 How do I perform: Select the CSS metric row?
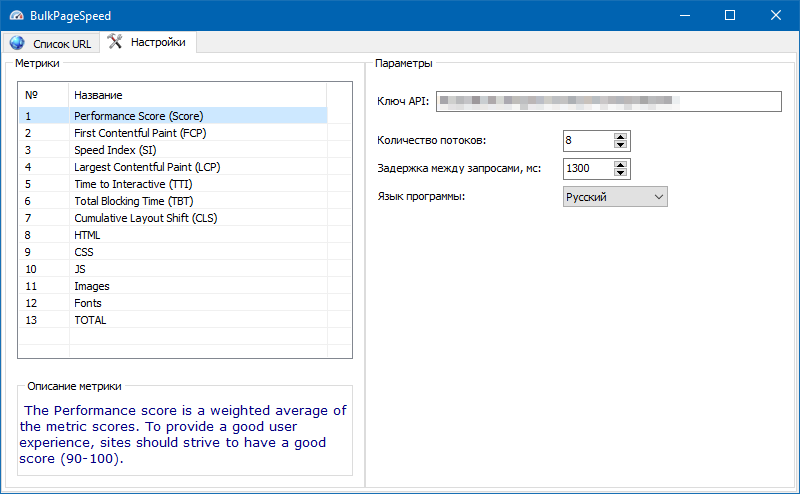click(x=173, y=252)
